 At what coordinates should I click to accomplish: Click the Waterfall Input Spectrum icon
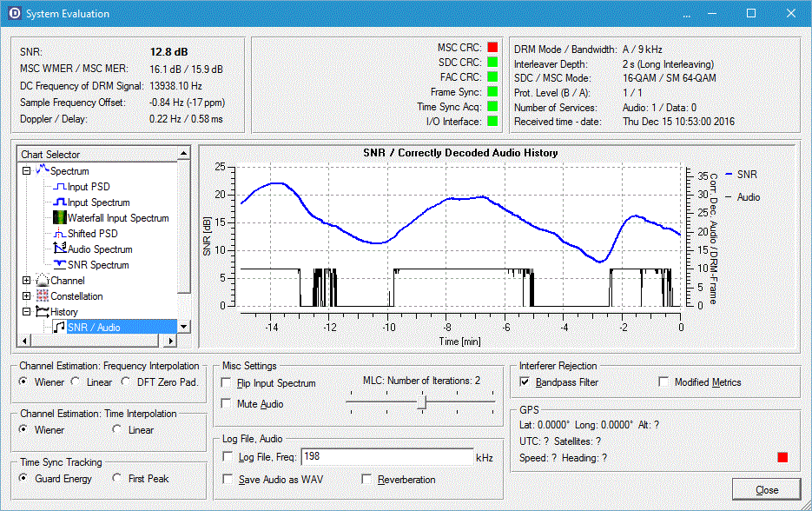(x=60, y=217)
